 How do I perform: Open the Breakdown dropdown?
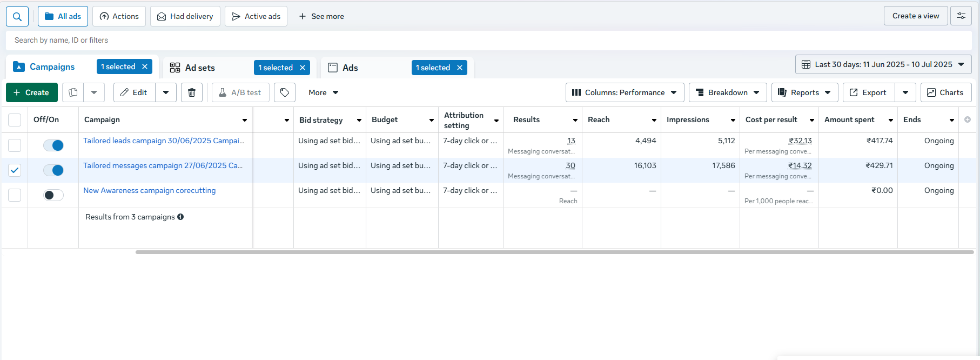(727, 92)
